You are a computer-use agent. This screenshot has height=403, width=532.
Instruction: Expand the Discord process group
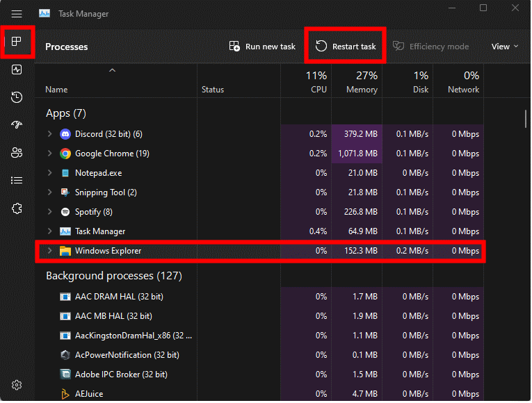tap(49, 134)
